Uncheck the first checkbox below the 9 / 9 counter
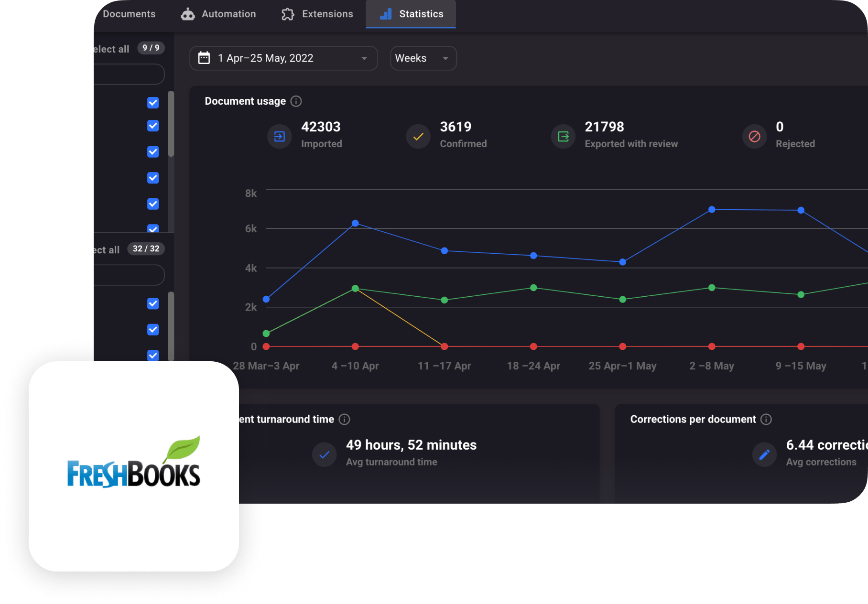The image size is (868, 604). [153, 103]
